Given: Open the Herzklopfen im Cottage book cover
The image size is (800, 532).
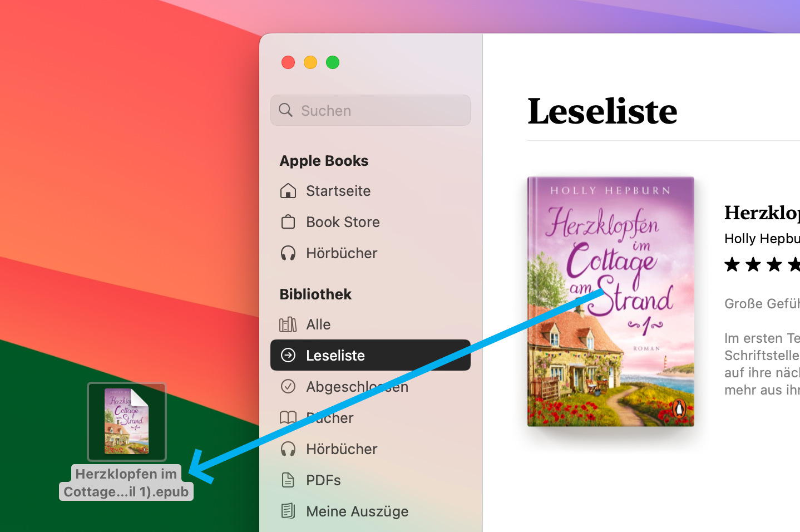Looking at the screenshot, I should pyautogui.click(x=611, y=302).
